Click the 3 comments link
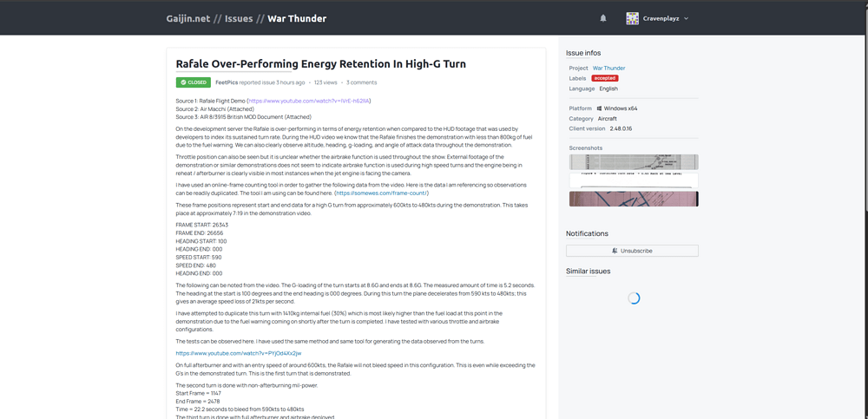This screenshot has height=419, width=868. 361,82
